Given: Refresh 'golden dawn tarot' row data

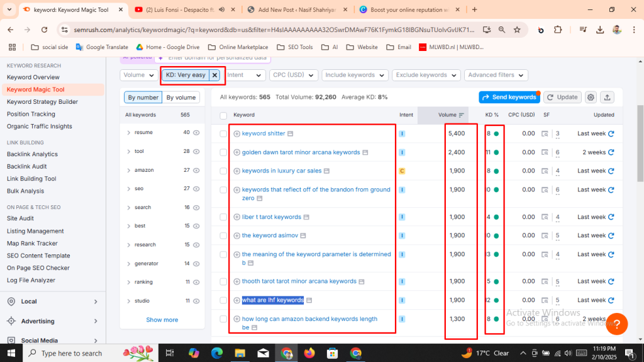Looking at the screenshot, I should coord(611,152).
